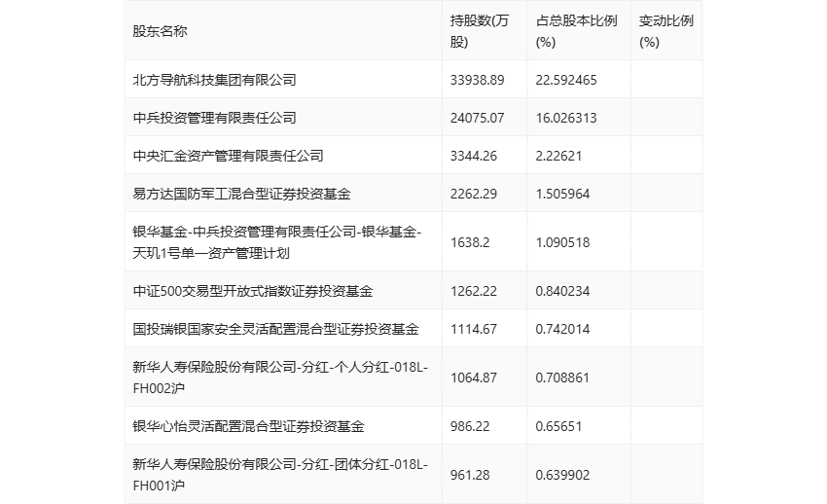Click percentage value 0.65651
Image resolution: width=827 pixels, height=504 pixels.
(x=559, y=426)
